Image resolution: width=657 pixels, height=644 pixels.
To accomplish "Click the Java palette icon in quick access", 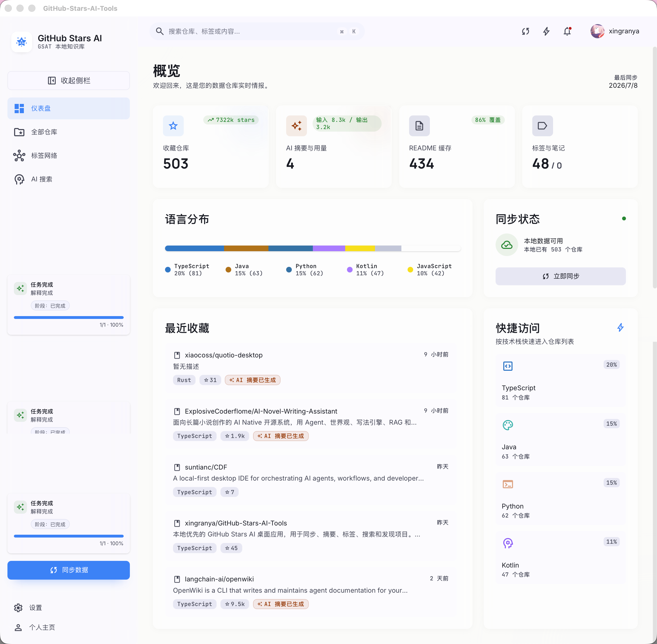I will (x=508, y=425).
